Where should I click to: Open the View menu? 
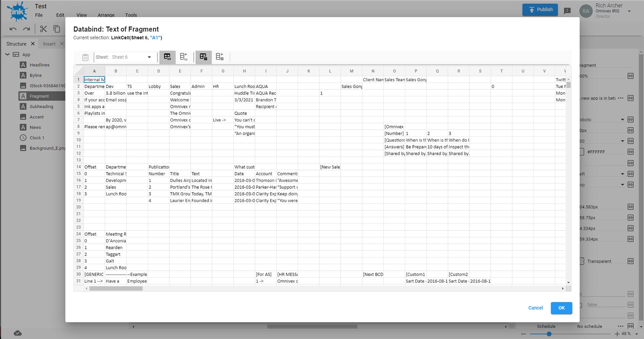pyautogui.click(x=82, y=15)
